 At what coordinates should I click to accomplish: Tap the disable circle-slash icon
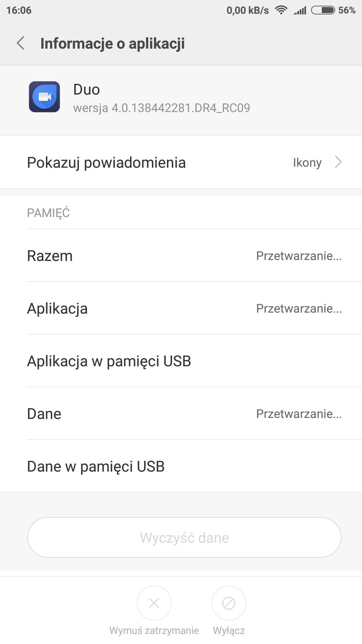coord(229,603)
